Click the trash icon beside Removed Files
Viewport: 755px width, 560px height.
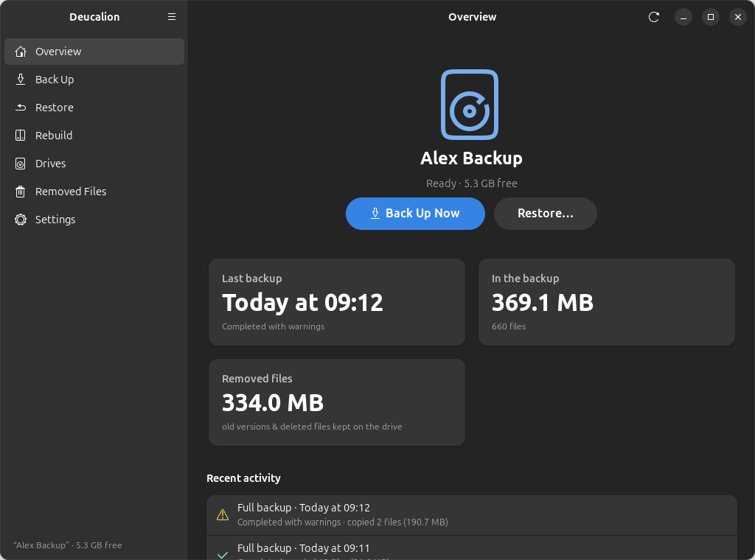(20, 192)
